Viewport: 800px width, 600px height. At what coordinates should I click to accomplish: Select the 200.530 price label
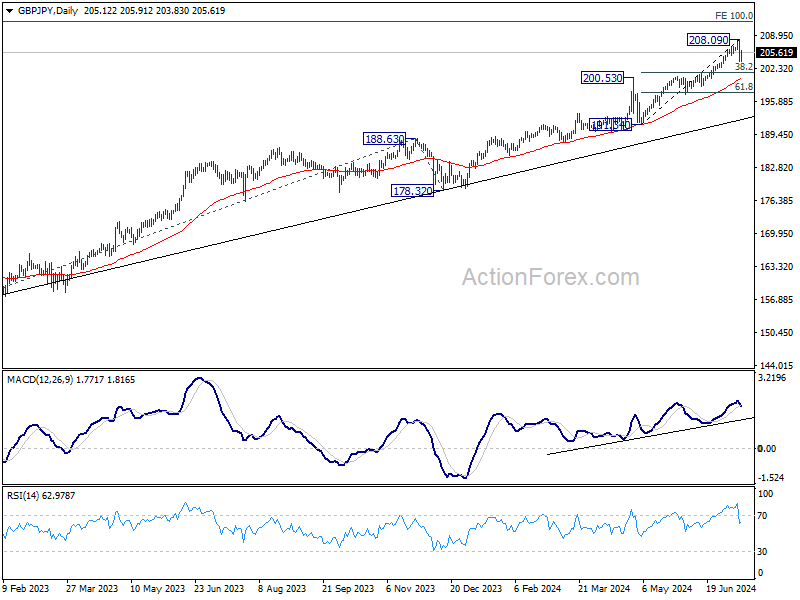603,78
